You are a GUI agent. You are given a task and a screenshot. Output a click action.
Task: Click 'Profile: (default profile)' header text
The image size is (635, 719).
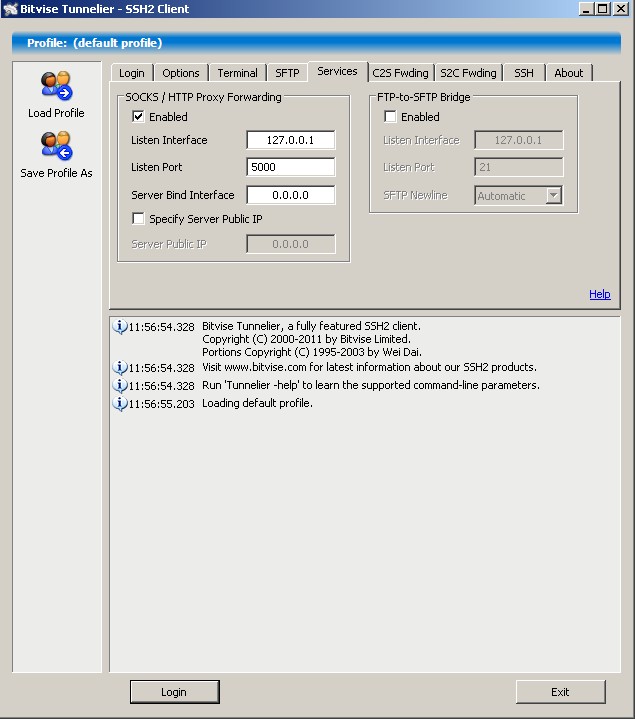94,43
